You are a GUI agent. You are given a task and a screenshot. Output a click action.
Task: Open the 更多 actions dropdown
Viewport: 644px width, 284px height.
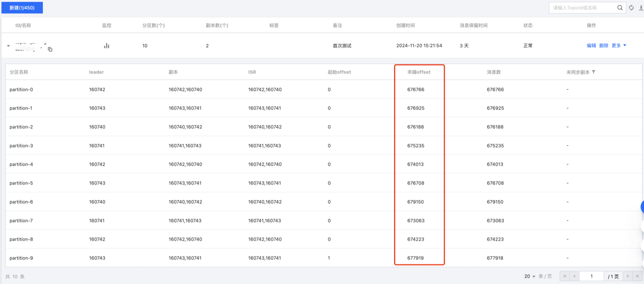coord(618,46)
